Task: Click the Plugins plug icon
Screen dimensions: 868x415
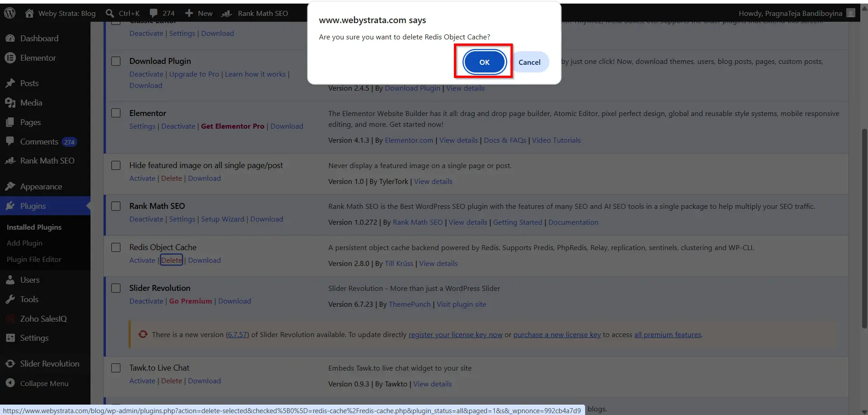Action: point(10,206)
